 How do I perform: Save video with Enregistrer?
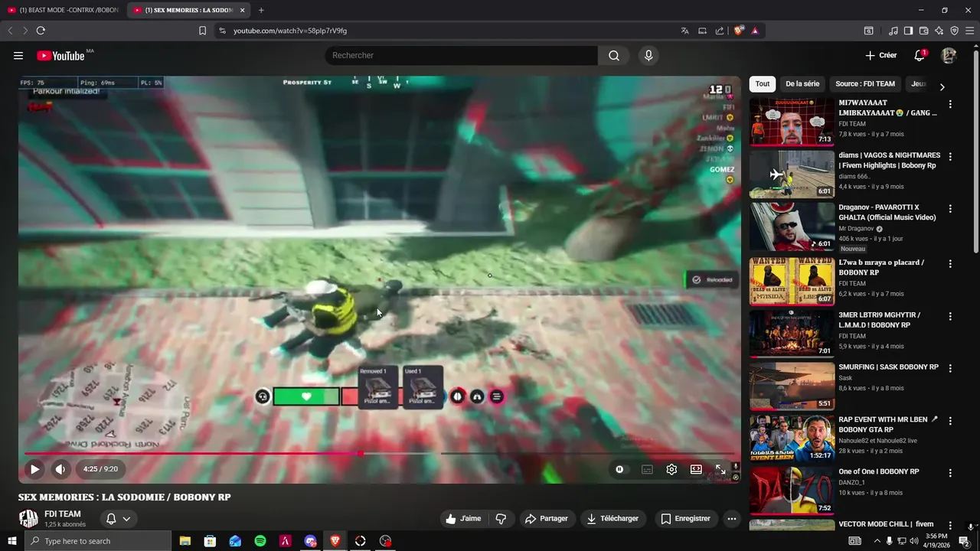[x=686, y=518]
